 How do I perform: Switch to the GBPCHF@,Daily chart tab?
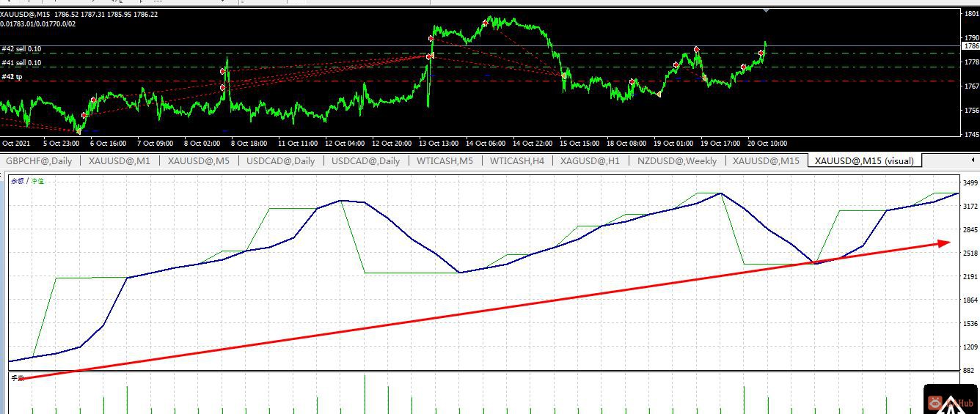tap(39, 160)
